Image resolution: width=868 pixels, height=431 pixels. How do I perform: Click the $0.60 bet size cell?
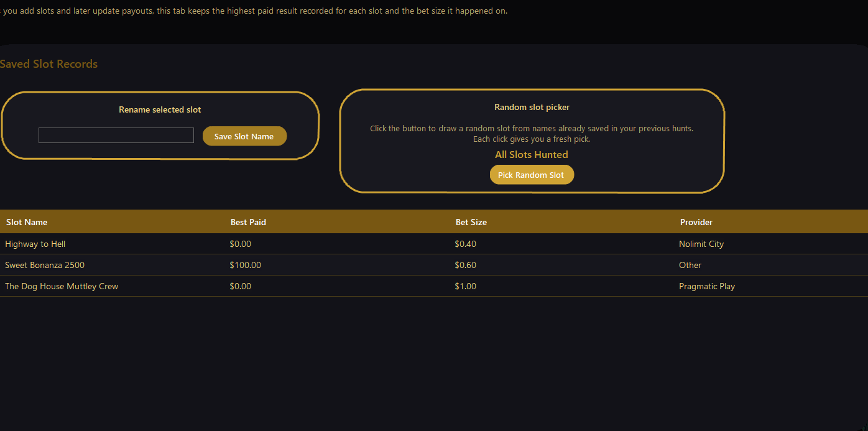coord(465,265)
